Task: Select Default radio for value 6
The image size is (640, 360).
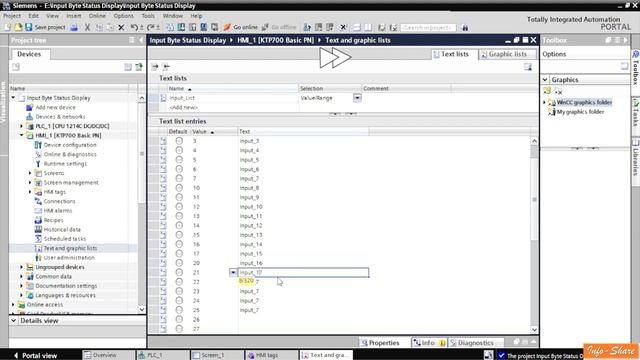Action: click(179, 169)
